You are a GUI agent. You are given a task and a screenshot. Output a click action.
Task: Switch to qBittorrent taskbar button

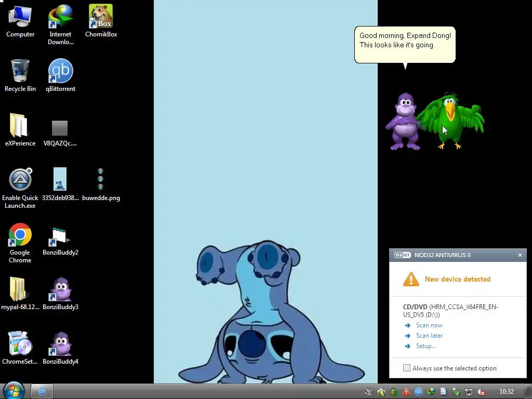point(42,391)
